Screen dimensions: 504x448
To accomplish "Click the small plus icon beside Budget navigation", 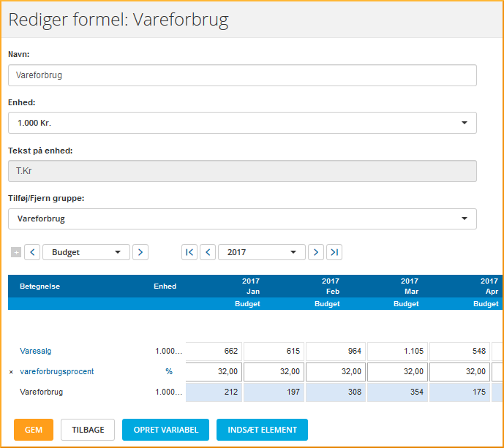I will [16, 252].
